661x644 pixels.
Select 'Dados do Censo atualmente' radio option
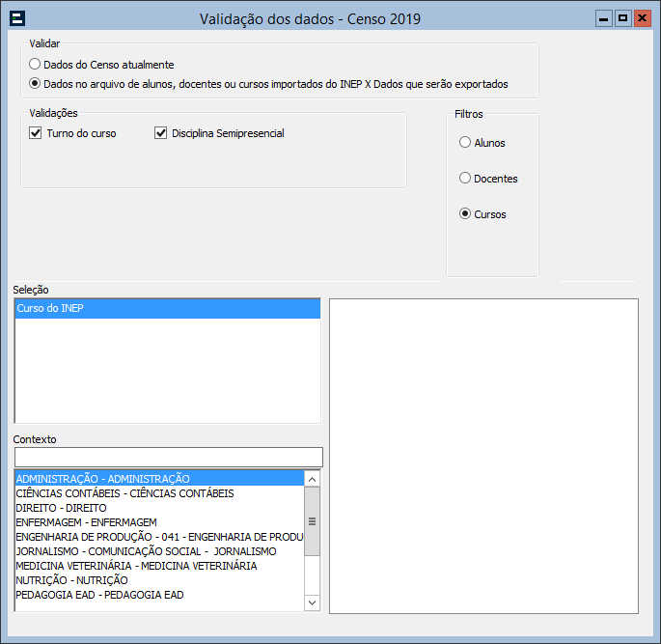[35, 64]
